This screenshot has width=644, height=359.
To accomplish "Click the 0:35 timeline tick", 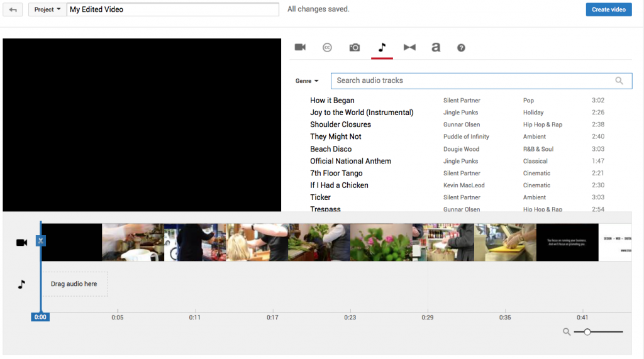I will point(505,317).
